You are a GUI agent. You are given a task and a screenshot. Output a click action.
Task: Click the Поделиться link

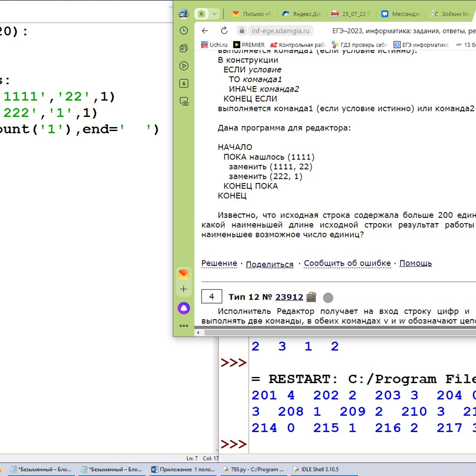pos(269,264)
